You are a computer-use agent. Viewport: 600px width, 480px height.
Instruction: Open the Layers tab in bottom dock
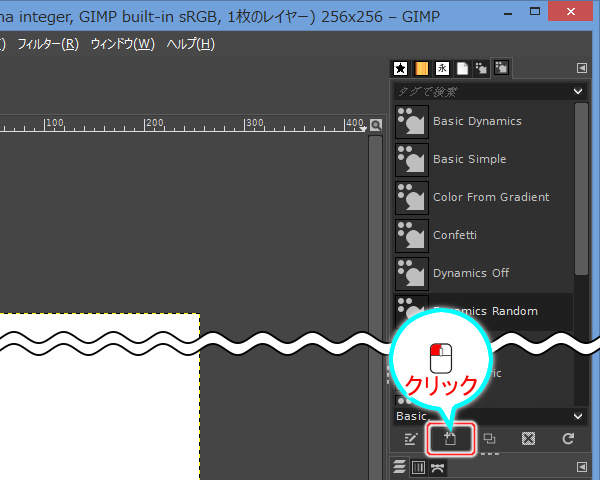tap(400, 467)
